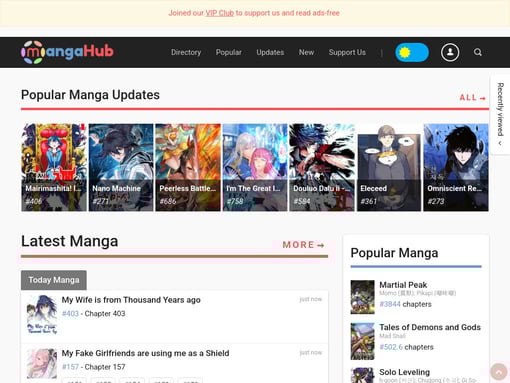Click the MangaHub logo

67,52
